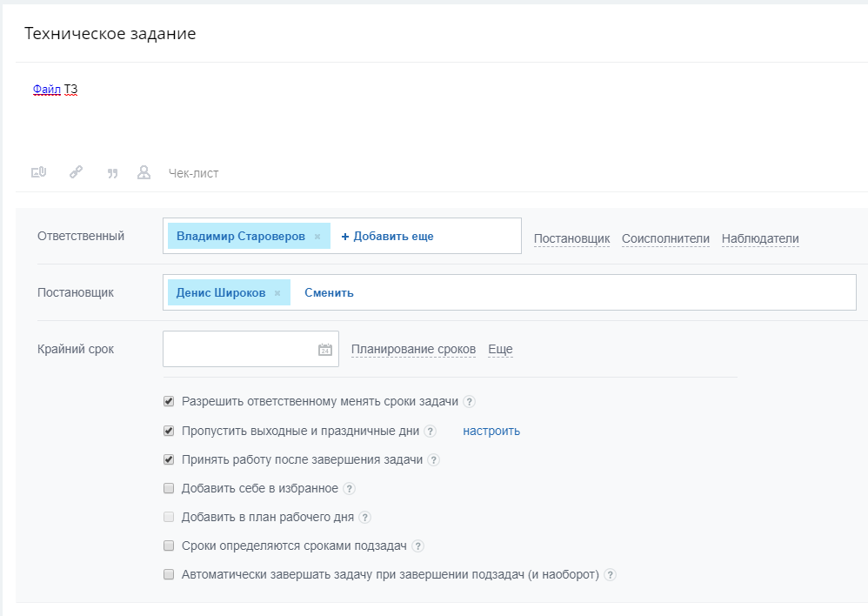Open the calendar picker in the deadline field
This screenshot has height=616, width=868.
coord(325,350)
